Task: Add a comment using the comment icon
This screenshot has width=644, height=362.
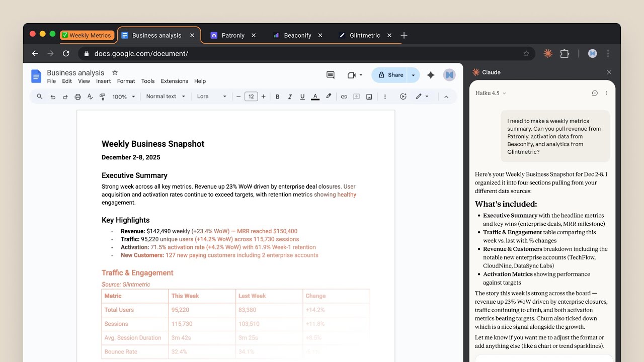Action: pyautogui.click(x=330, y=74)
